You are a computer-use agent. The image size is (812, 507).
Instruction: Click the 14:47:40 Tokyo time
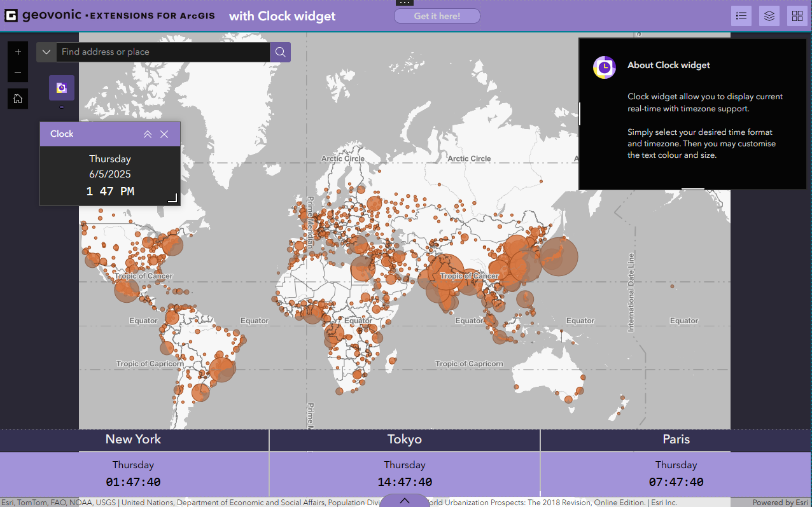pyautogui.click(x=405, y=482)
